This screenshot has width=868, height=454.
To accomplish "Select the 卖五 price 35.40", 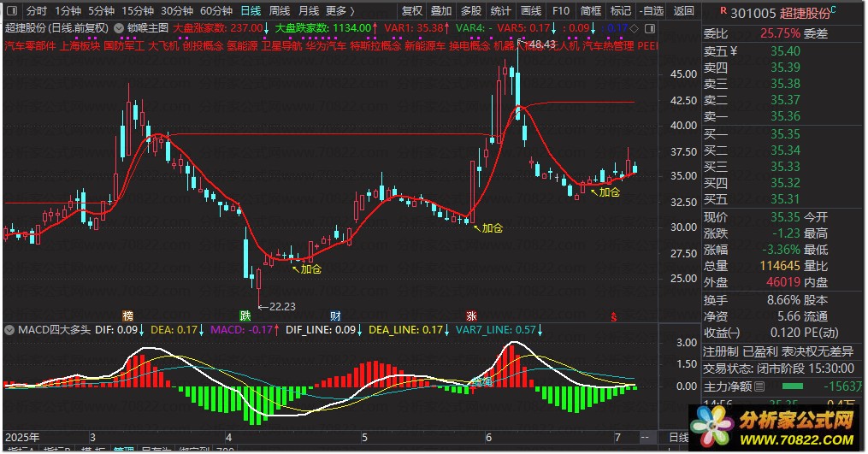I will [x=785, y=51].
